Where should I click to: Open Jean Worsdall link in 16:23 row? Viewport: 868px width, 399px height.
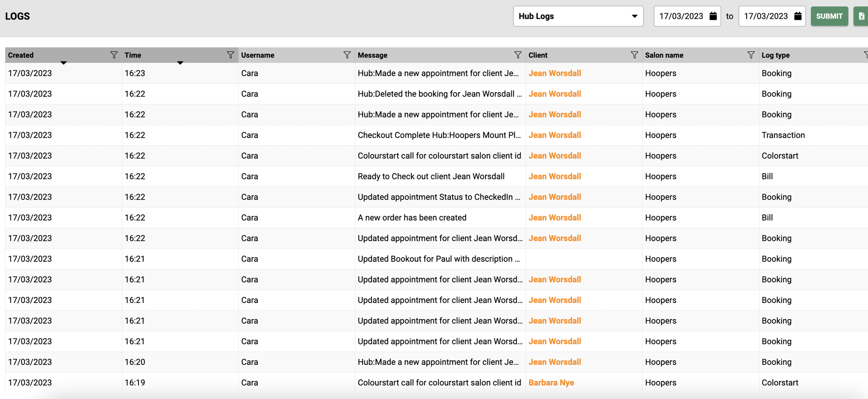click(x=554, y=73)
